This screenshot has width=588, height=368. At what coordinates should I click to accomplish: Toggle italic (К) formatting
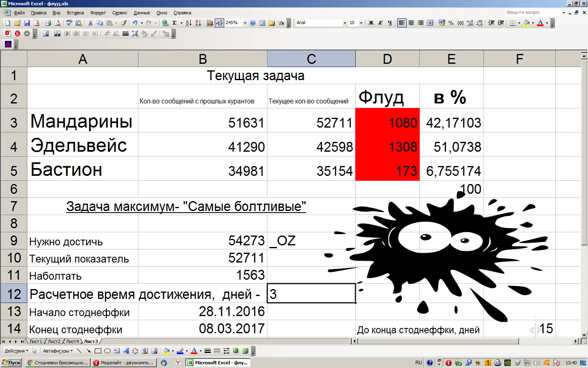(380, 23)
